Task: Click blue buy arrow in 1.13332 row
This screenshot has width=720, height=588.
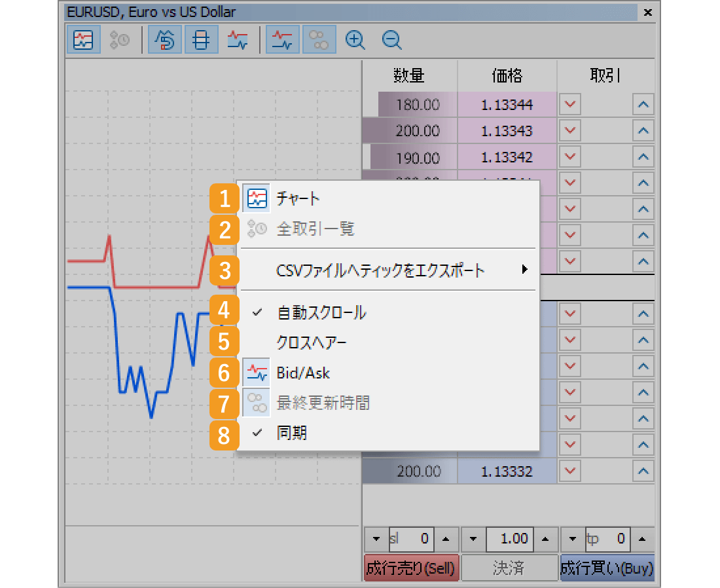Action: point(643,471)
